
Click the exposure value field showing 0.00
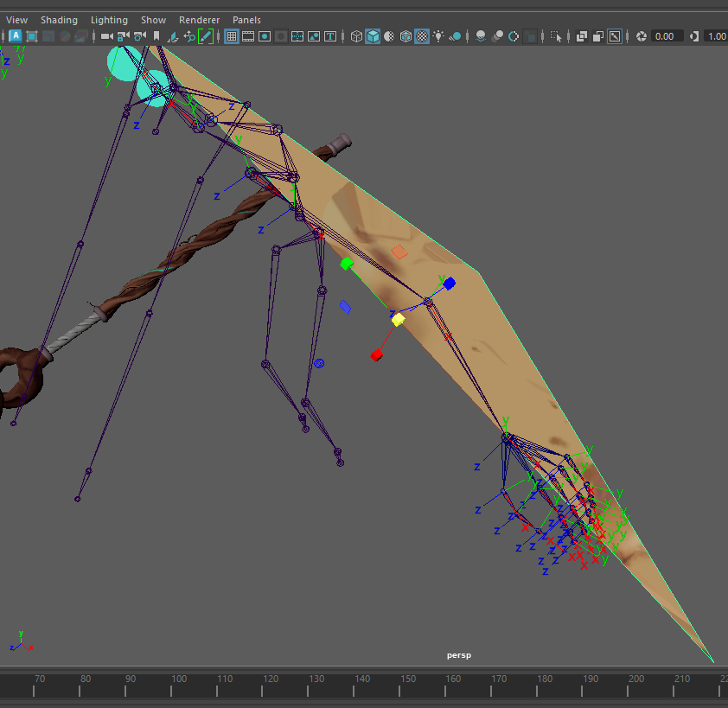665,36
